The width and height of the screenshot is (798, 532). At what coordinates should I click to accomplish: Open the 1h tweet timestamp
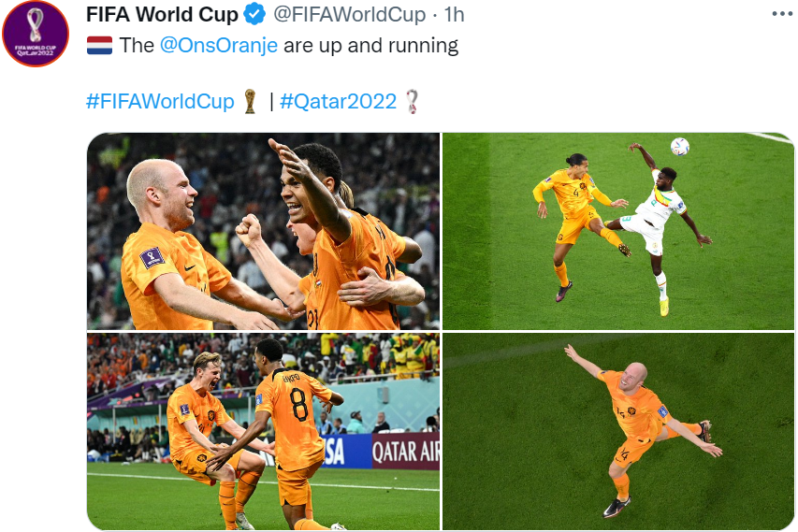click(454, 15)
